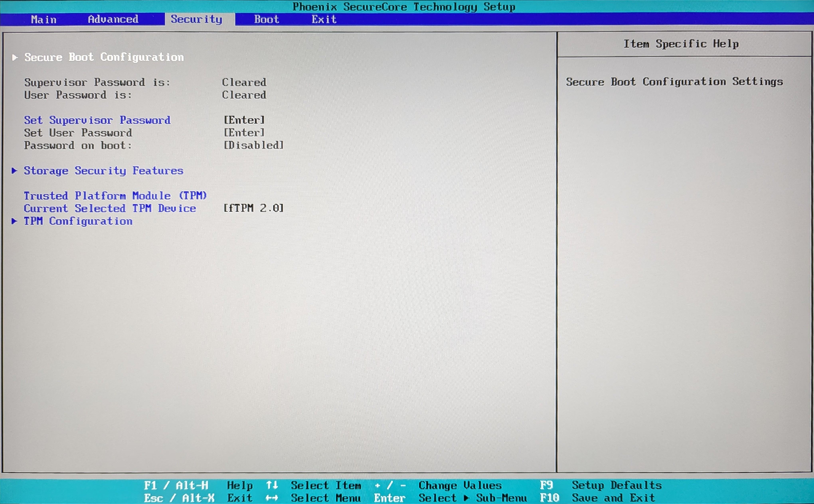Click Secure Boot Configuration submenu label
Image resolution: width=814 pixels, height=504 pixels.
(x=104, y=57)
